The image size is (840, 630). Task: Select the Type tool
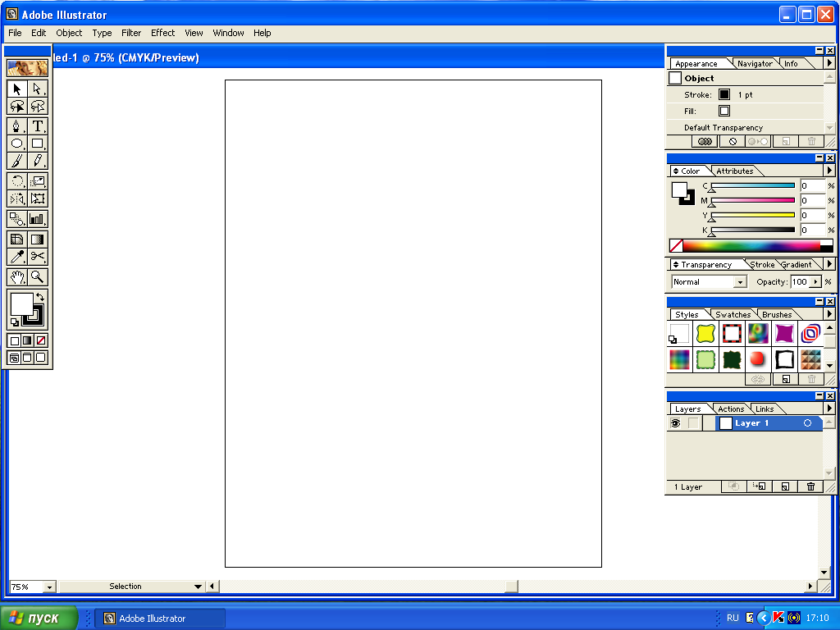(38, 126)
